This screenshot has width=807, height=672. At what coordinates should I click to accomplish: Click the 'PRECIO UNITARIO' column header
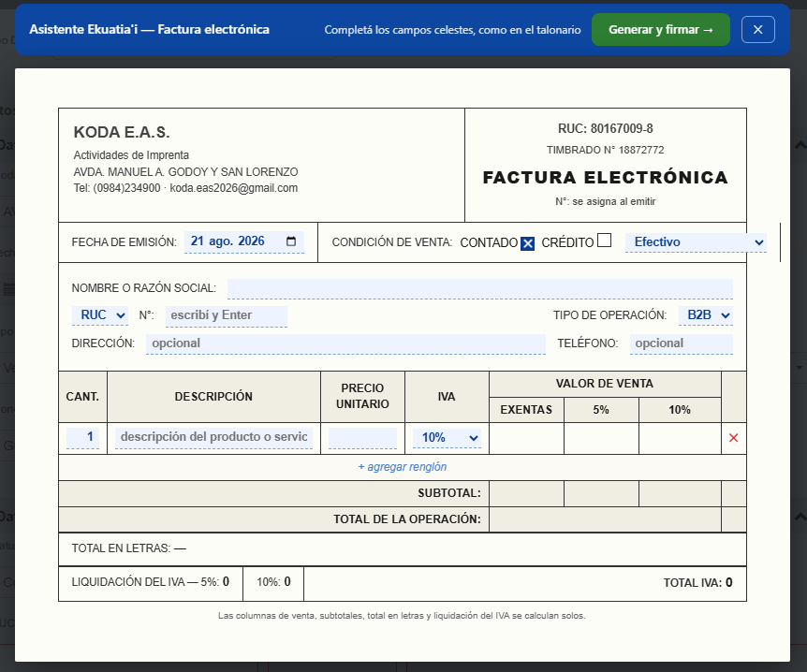[x=362, y=396]
